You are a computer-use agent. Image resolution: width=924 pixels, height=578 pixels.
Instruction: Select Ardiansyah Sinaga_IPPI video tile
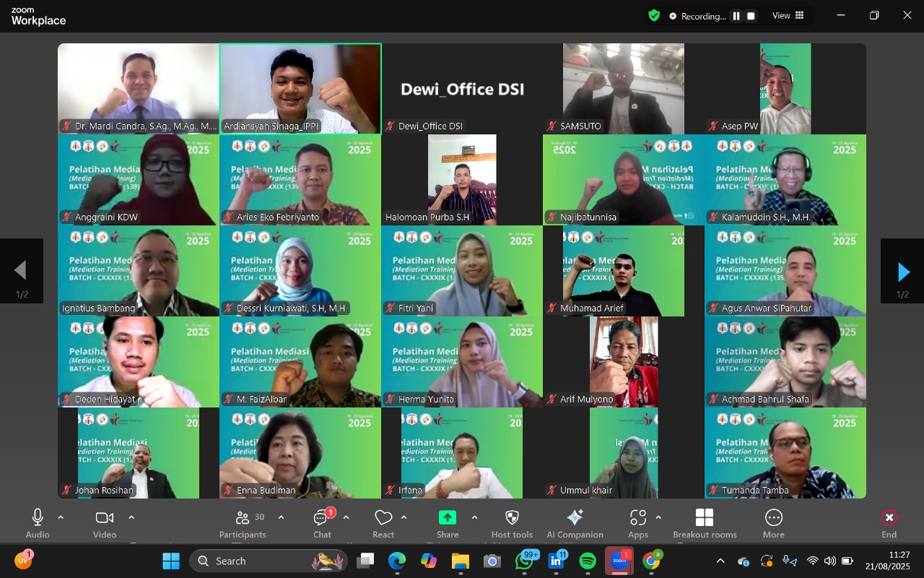pos(300,88)
